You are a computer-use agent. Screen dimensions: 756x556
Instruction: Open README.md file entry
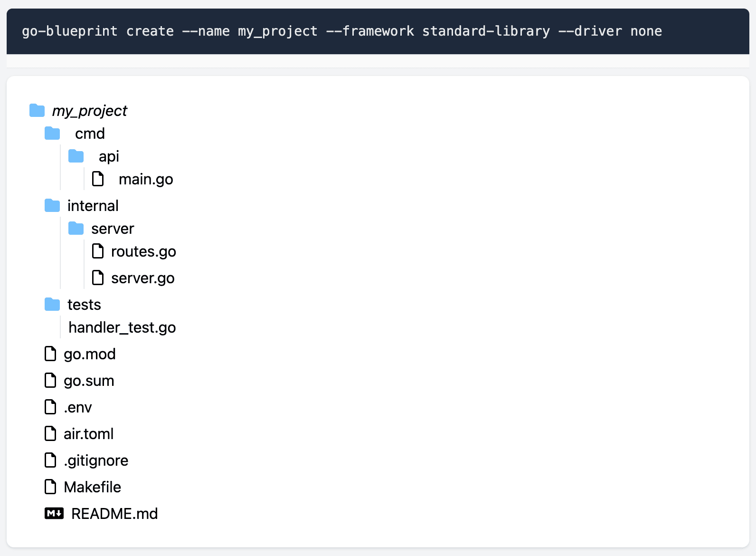(114, 514)
